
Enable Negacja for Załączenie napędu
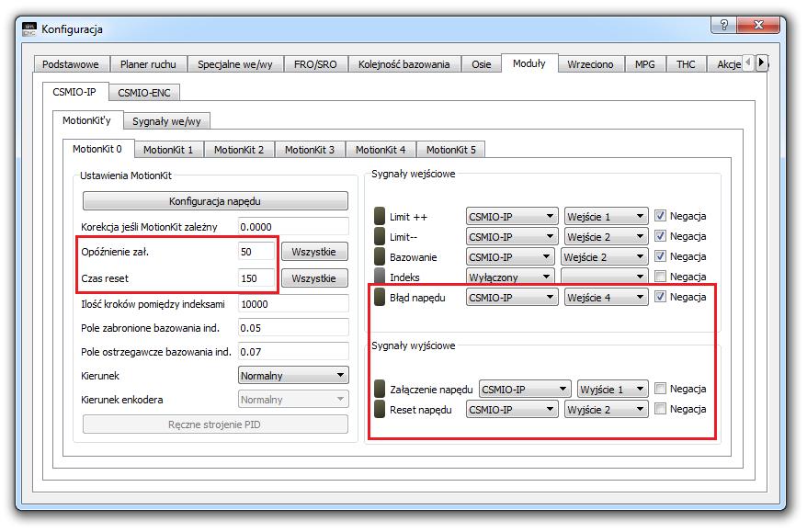tap(660, 388)
